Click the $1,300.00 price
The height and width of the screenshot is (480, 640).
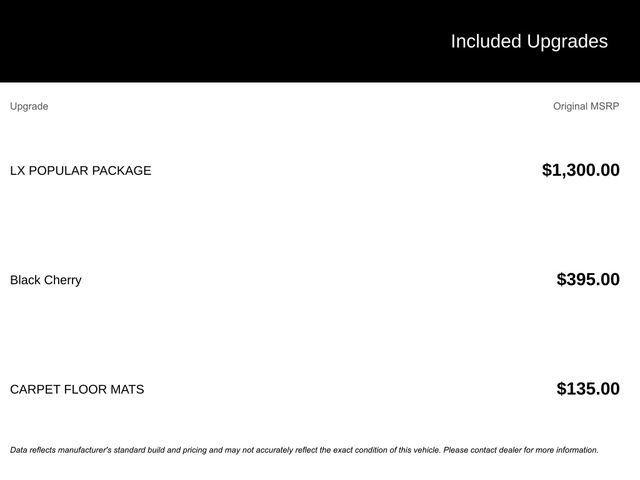pyautogui.click(x=580, y=170)
